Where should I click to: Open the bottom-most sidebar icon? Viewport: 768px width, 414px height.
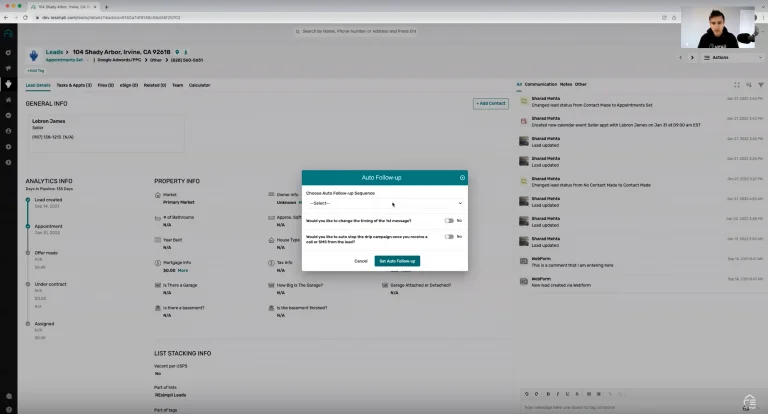(9, 410)
